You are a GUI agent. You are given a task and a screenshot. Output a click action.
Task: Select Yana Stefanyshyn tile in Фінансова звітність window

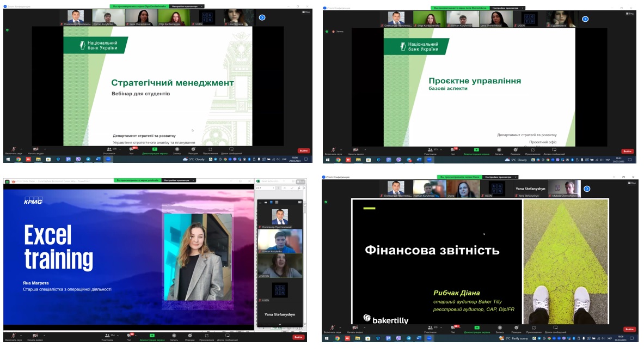[531, 189]
